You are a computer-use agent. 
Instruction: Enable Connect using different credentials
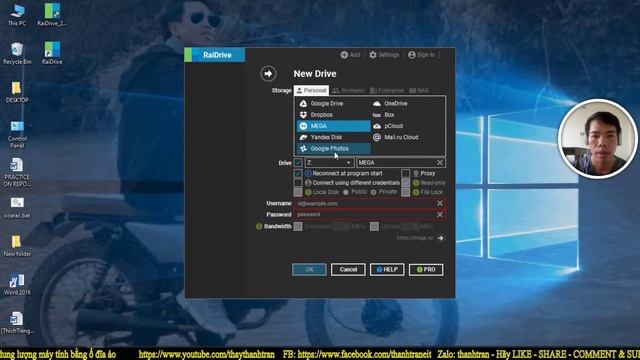(x=298, y=183)
